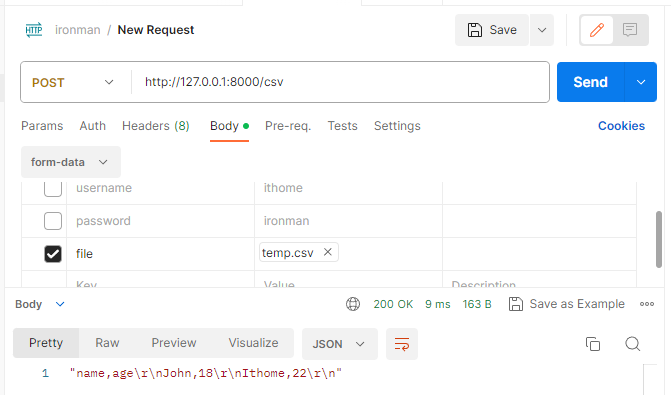Switch to the Headers (8) tab

[156, 126]
